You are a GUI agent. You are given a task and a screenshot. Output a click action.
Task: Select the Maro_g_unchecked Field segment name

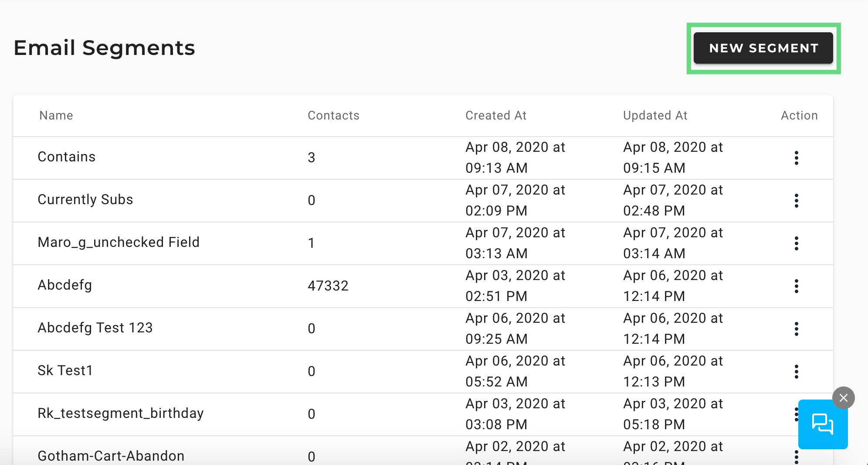point(119,243)
